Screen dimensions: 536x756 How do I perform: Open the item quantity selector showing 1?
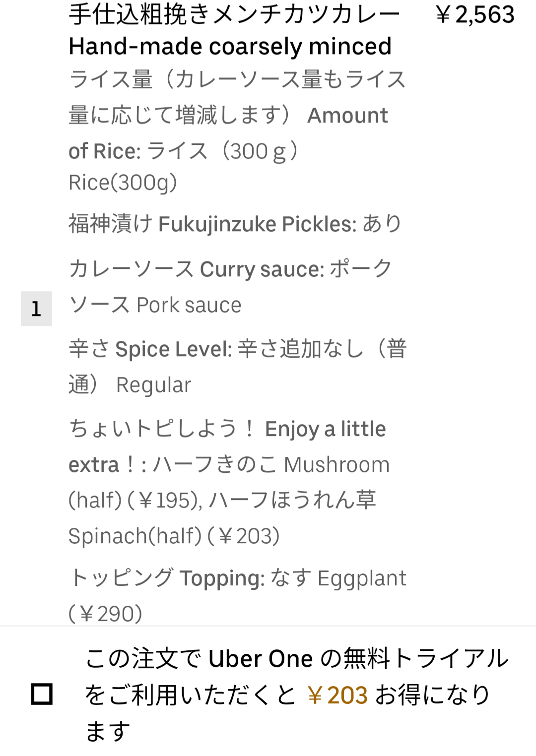pyautogui.click(x=36, y=309)
